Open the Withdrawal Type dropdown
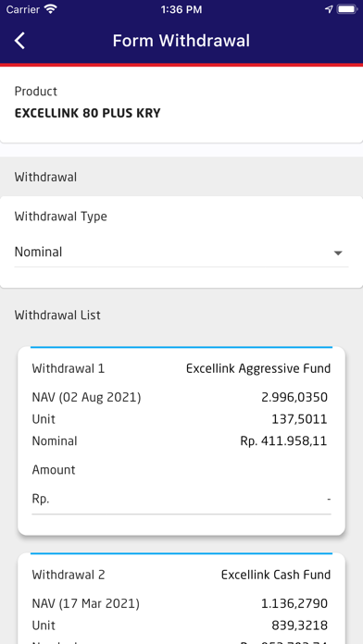The height and width of the screenshot is (644, 363). pos(181,253)
